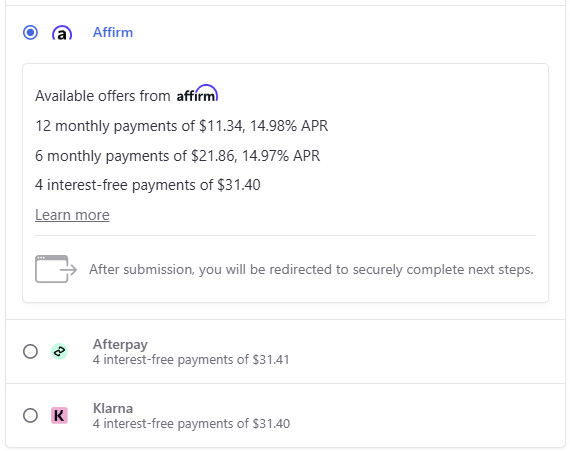Choose the Afterpay radio button
Screen dimensions: 570x451
30,351
